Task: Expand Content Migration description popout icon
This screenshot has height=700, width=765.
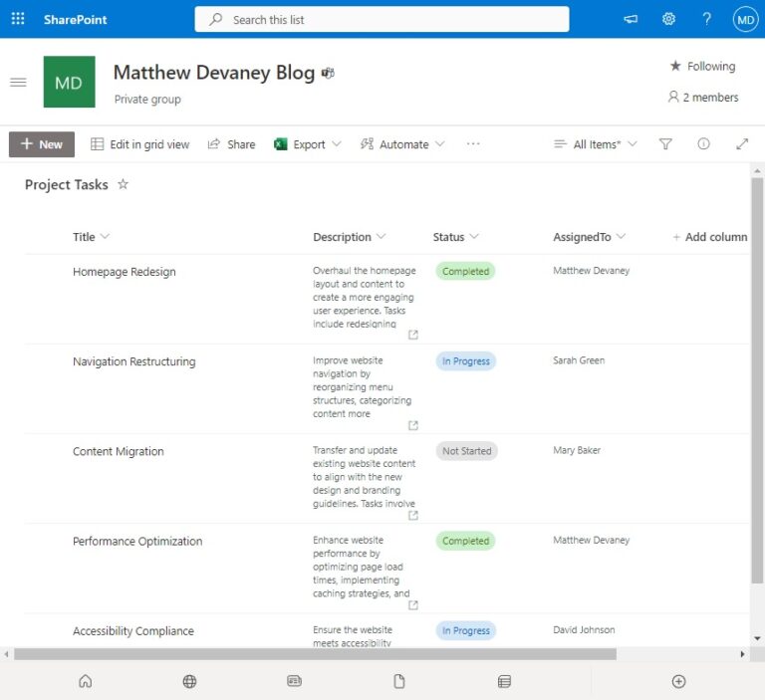Action: (413, 515)
